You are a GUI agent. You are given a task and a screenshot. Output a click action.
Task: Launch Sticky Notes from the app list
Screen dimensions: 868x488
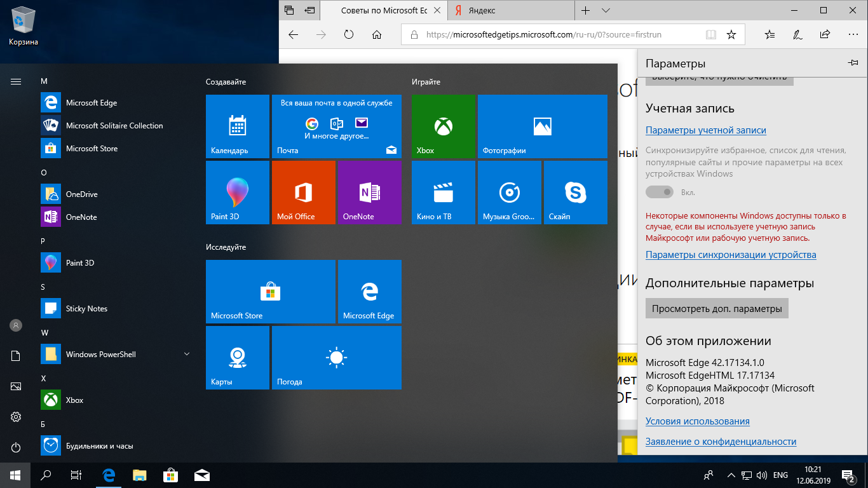(x=114, y=309)
